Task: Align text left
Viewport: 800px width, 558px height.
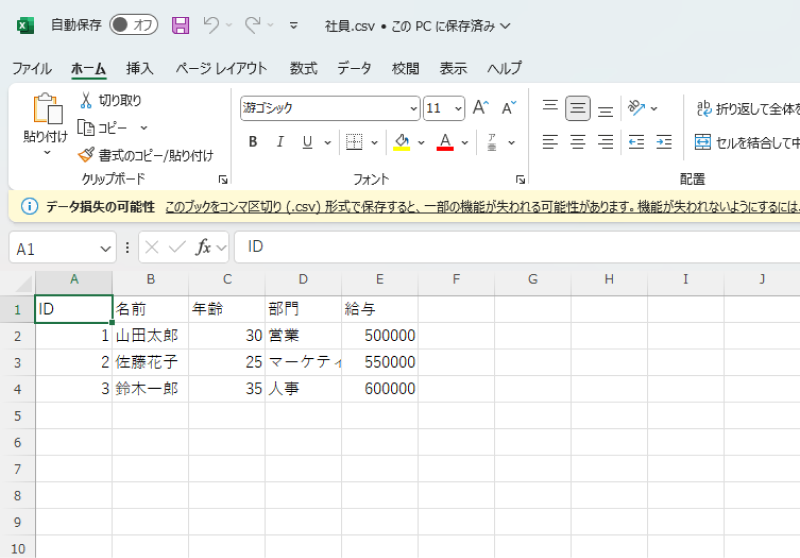Action: click(x=550, y=142)
